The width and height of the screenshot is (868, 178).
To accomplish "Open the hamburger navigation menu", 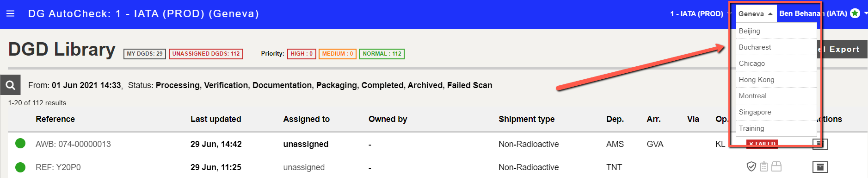I will [x=10, y=14].
